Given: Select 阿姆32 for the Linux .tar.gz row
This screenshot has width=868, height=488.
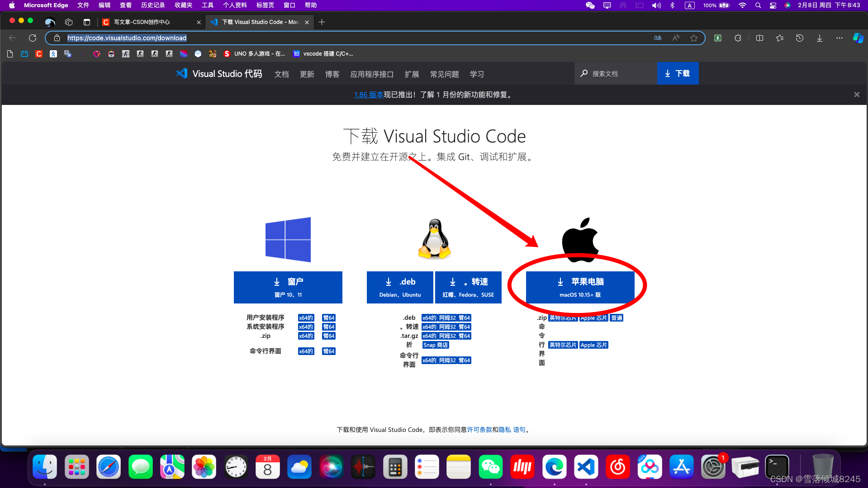Looking at the screenshot, I should 447,336.
